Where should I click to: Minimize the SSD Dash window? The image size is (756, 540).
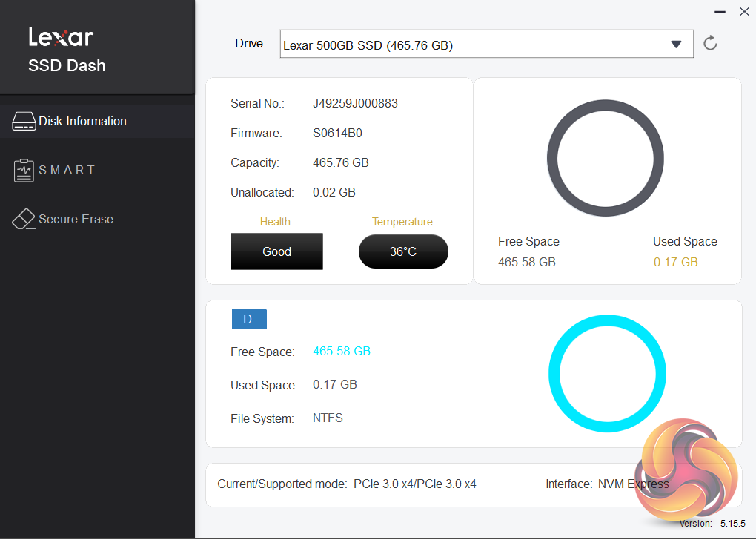[720, 12]
